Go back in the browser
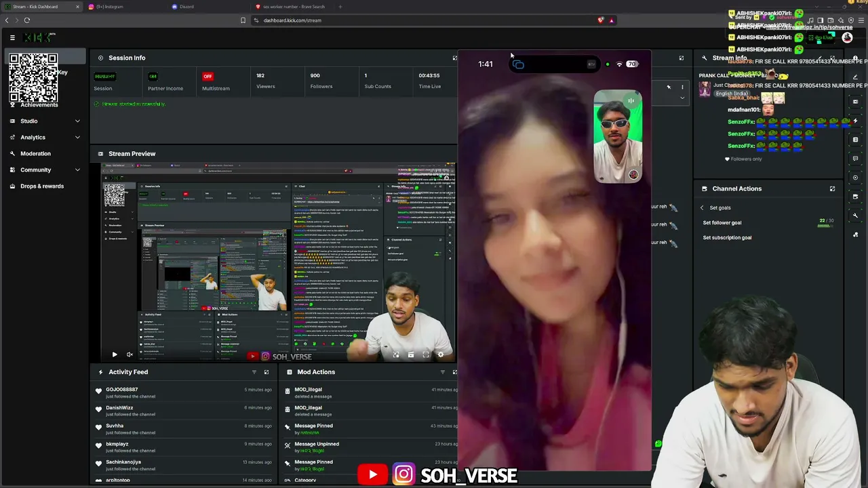This screenshot has height=488, width=868. tap(7, 20)
